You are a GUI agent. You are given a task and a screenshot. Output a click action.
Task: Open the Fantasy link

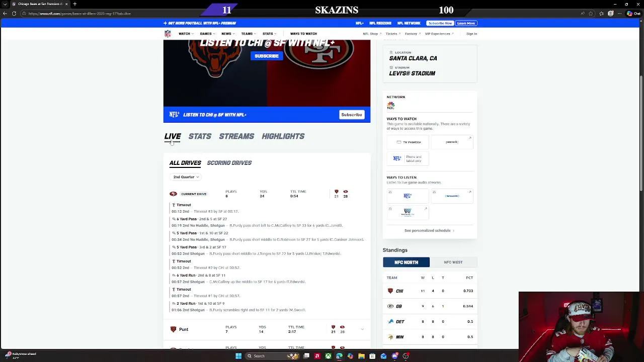pos(413,34)
